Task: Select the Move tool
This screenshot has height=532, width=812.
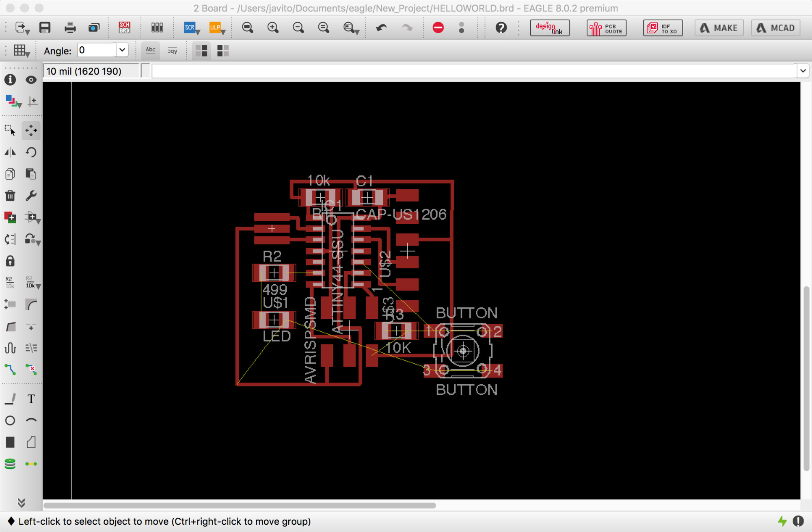Action: (x=31, y=130)
